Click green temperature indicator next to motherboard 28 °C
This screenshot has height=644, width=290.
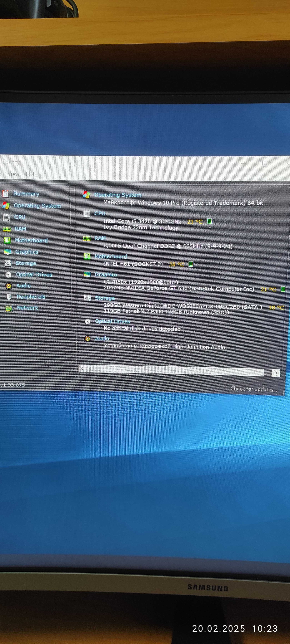pyautogui.click(x=191, y=264)
